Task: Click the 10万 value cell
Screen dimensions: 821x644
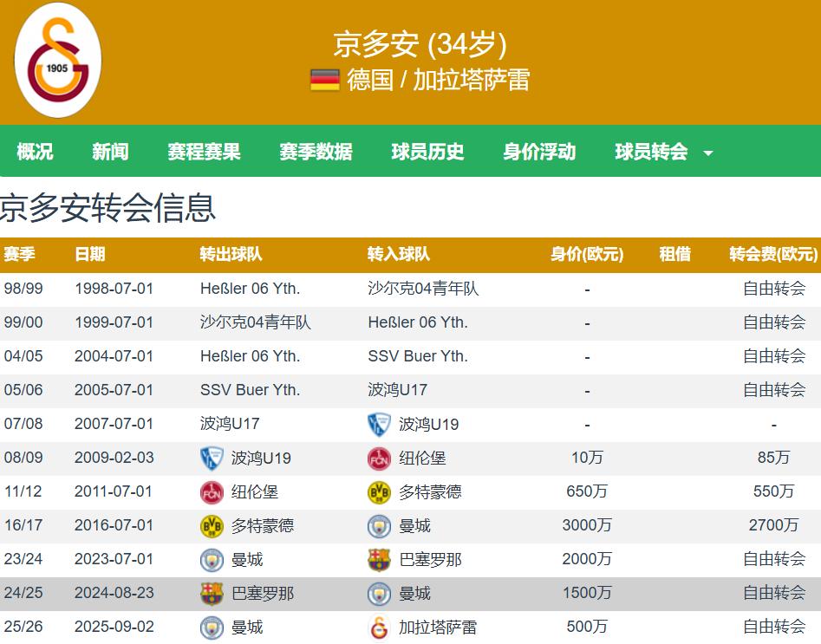Action: tap(587, 459)
